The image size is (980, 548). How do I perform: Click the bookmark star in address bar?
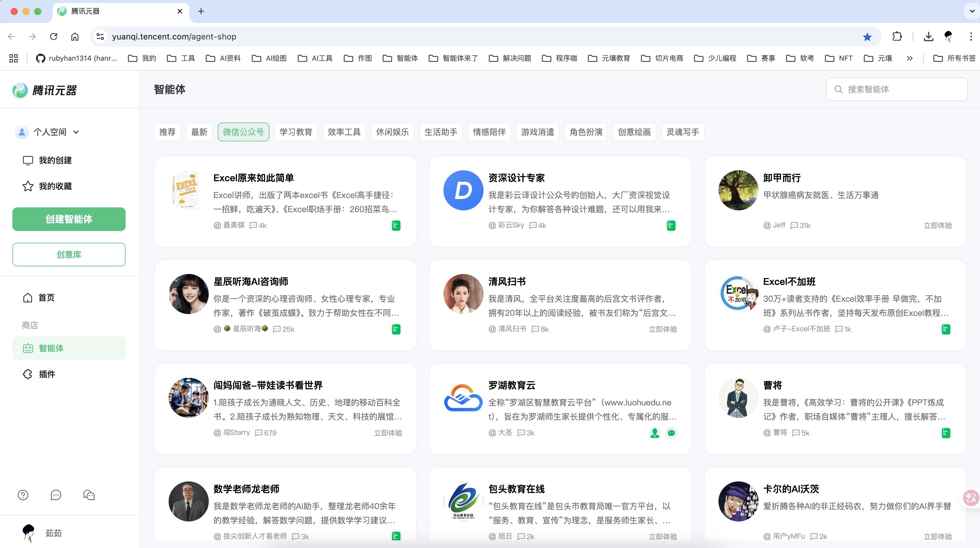pyautogui.click(x=867, y=37)
